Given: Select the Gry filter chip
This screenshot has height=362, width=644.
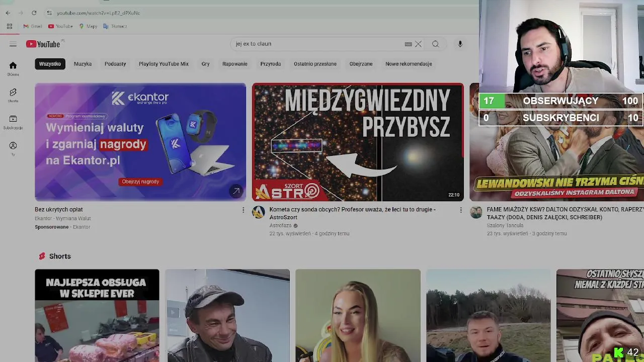Looking at the screenshot, I should [x=205, y=64].
